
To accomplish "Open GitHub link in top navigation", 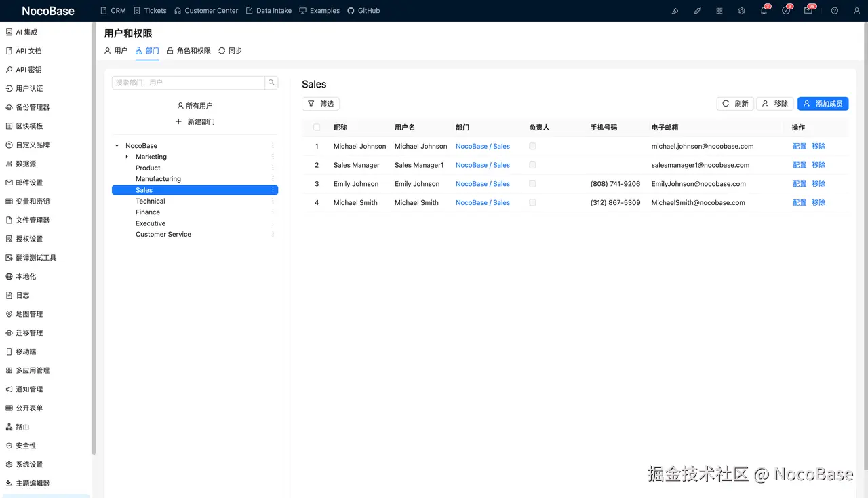I will point(363,11).
